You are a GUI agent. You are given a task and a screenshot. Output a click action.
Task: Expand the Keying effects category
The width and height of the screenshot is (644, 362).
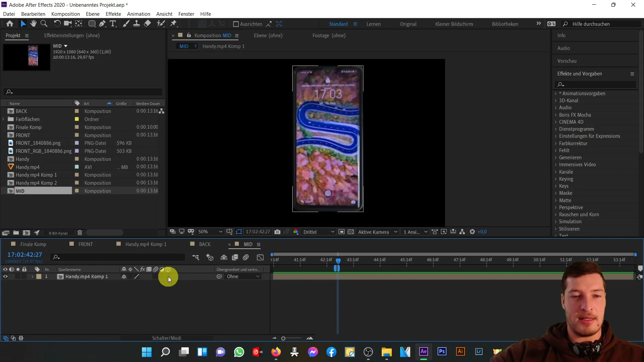[x=555, y=179]
